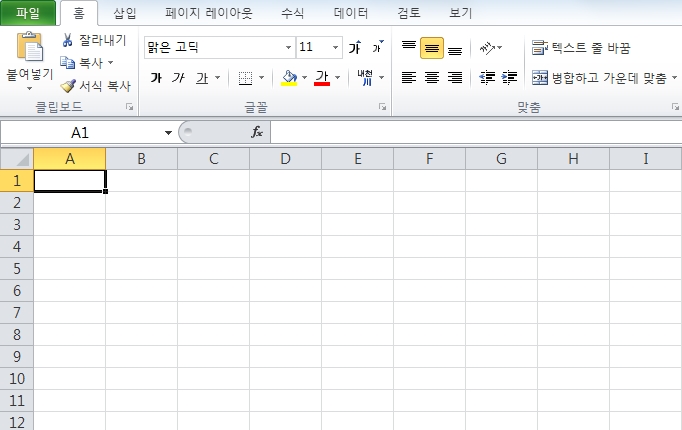
Task: Align text right
Action: click(x=455, y=77)
